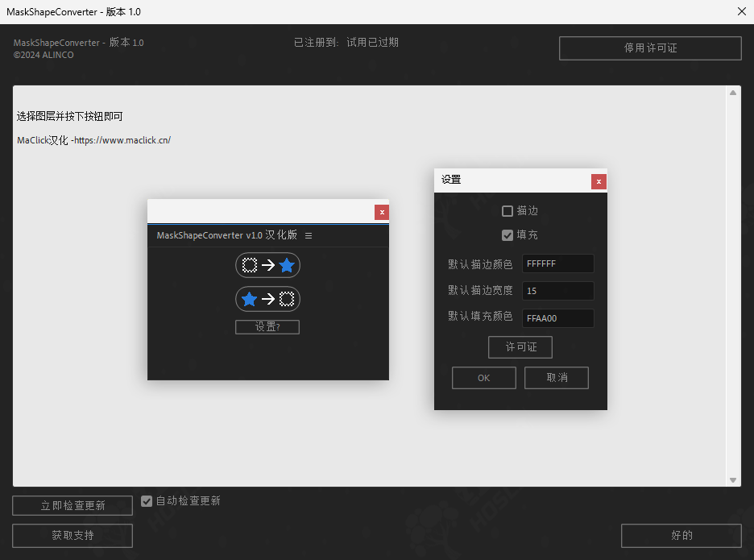Open the hamburger menu beside MaskShapeConverter v1.0

309,236
